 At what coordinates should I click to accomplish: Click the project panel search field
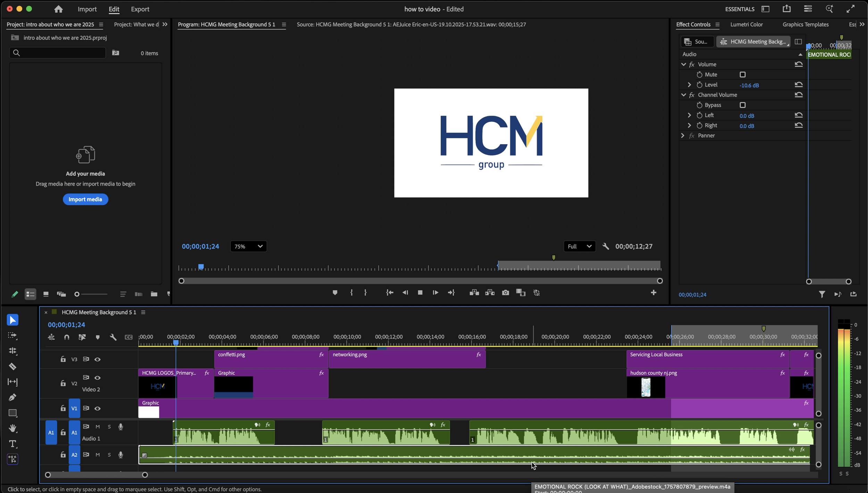61,53
